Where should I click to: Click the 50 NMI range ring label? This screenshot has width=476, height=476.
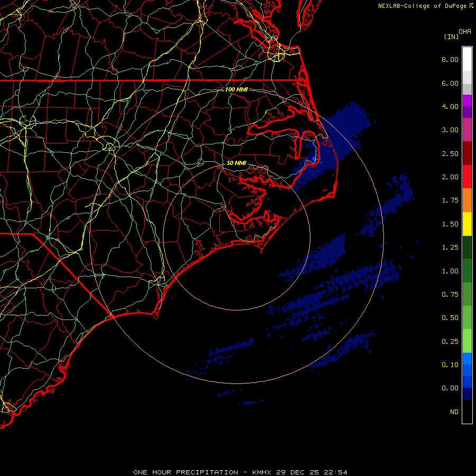236,163
